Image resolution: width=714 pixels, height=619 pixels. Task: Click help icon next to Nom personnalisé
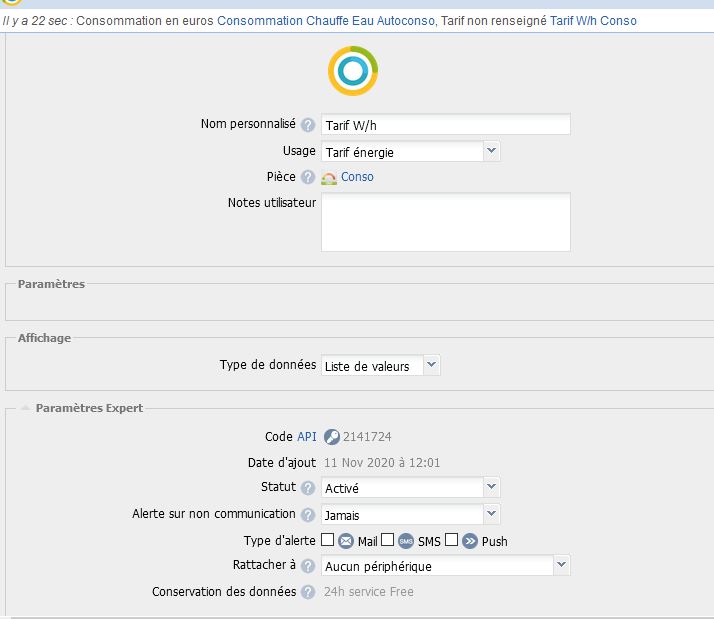tap(308, 124)
